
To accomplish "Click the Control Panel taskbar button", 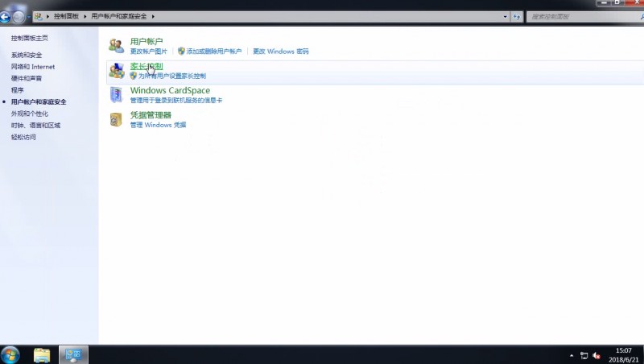I will click(x=73, y=355).
